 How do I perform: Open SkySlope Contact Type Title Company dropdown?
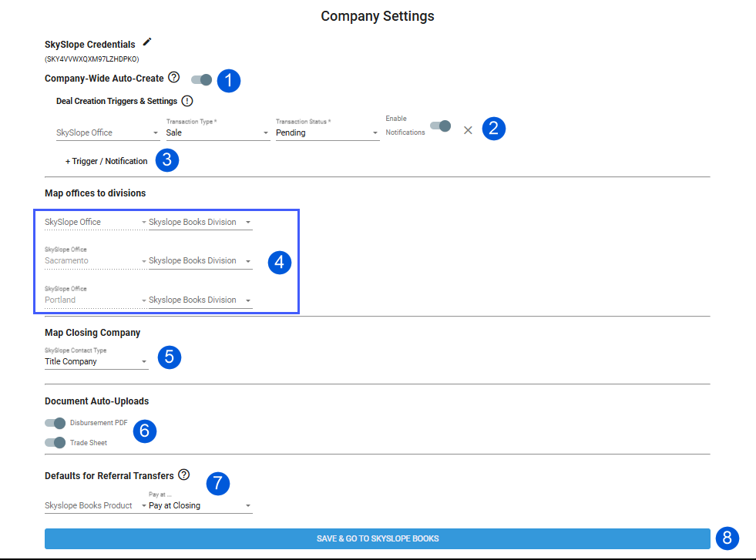(x=96, y=358)
